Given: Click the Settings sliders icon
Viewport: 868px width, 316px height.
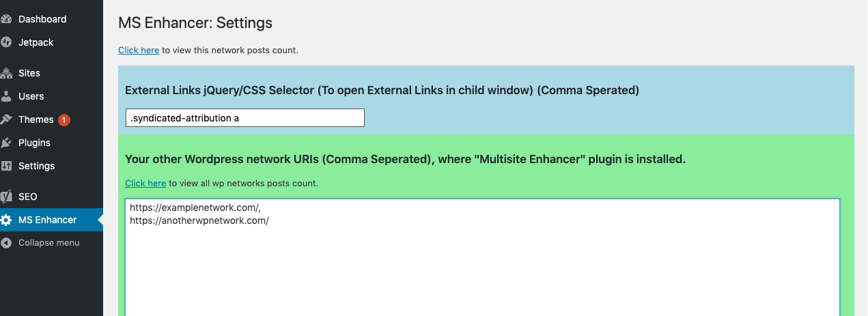Looking at the screenshot, I should pos(6,166).
